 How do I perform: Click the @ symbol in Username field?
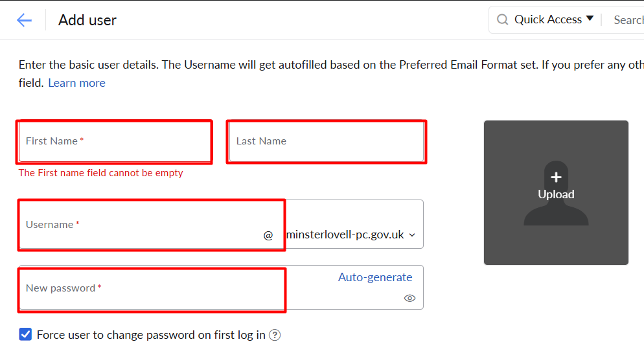268,235
